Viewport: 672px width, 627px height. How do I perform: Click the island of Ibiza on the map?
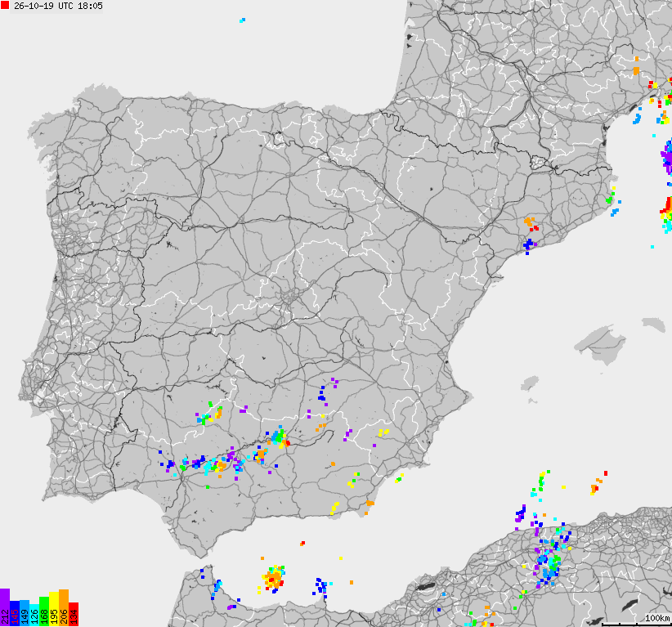[531, 383]
